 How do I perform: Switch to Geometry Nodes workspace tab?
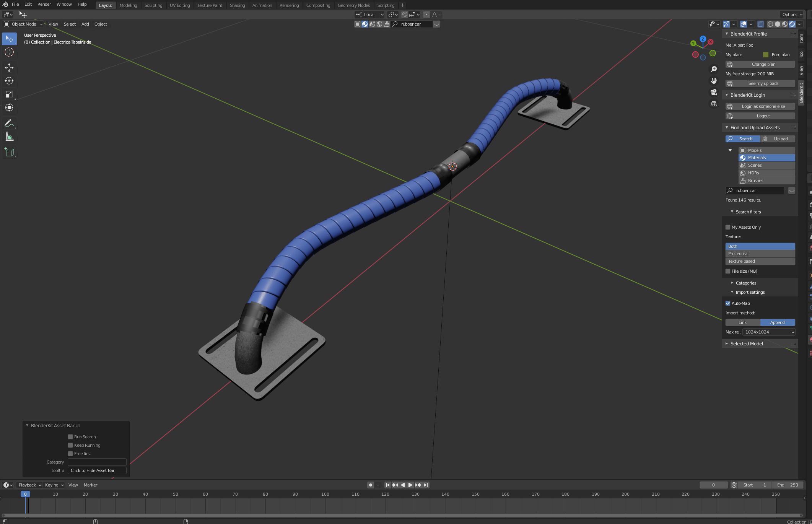[x=353, y=5]
